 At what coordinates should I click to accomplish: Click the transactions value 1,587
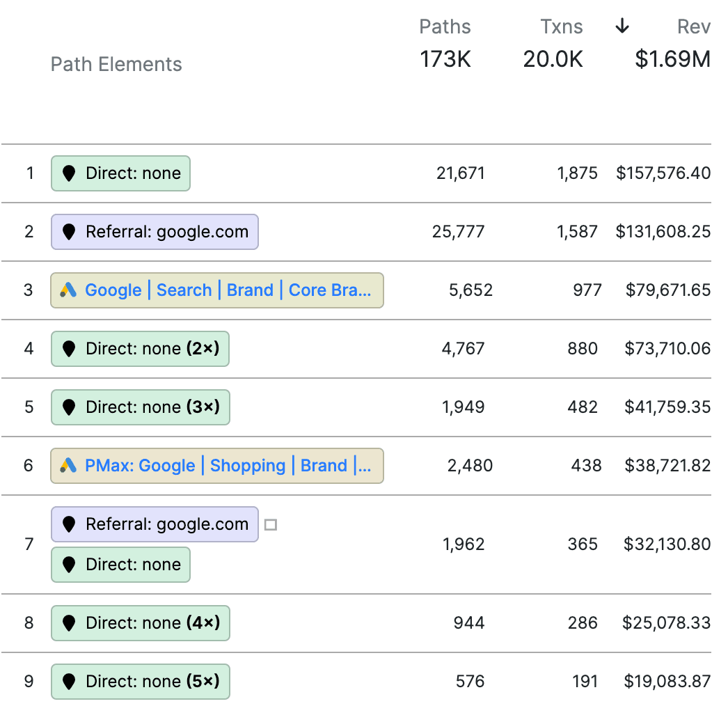pos(577,232)
